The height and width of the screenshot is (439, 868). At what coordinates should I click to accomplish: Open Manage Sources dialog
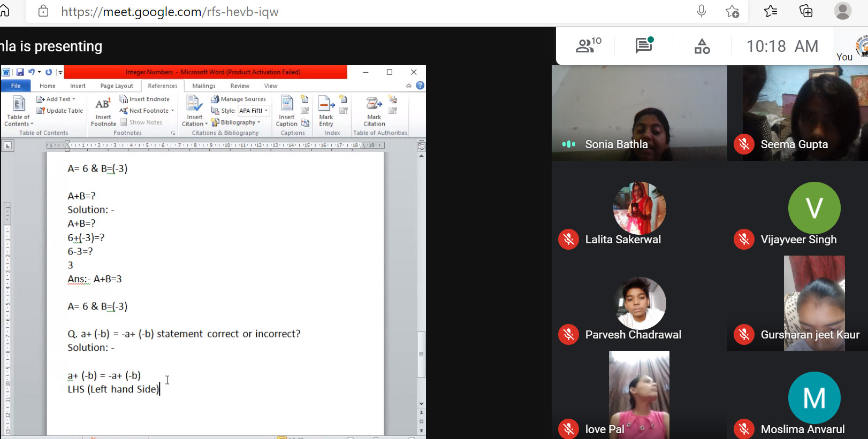(239, 99)
